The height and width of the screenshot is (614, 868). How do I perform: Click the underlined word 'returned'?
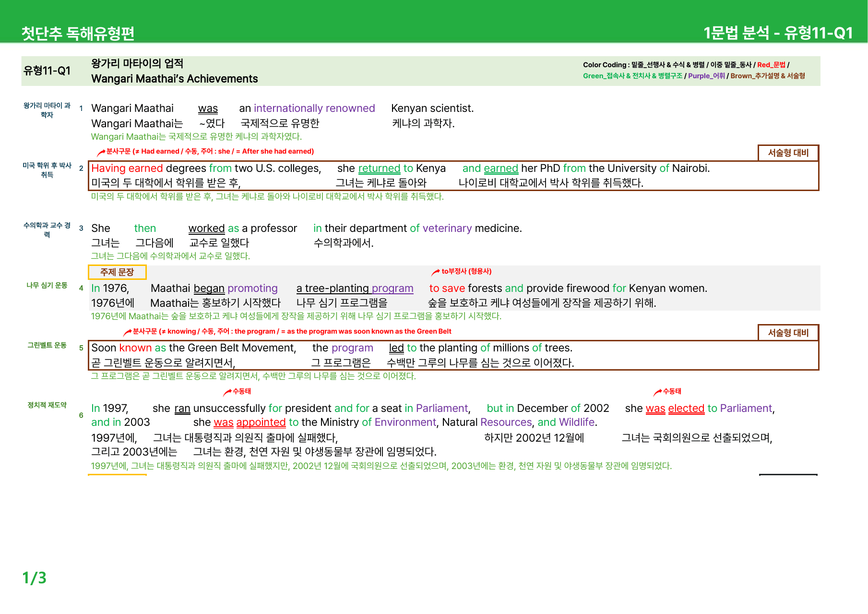(x=379, y=169)
